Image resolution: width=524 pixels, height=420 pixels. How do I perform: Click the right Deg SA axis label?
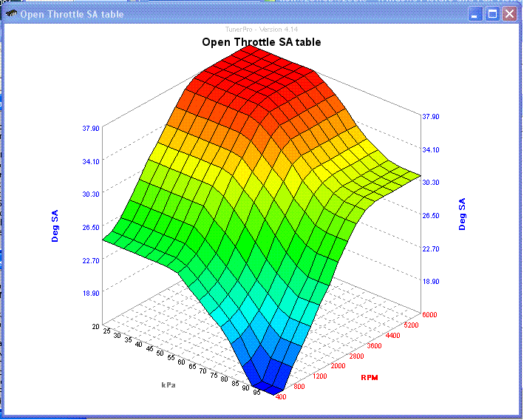click(x=462, y=214)
